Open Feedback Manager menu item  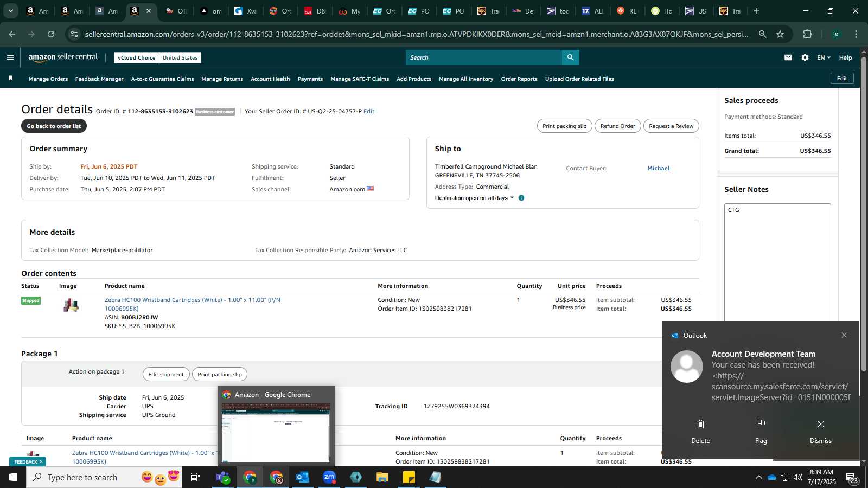point(99,79)
